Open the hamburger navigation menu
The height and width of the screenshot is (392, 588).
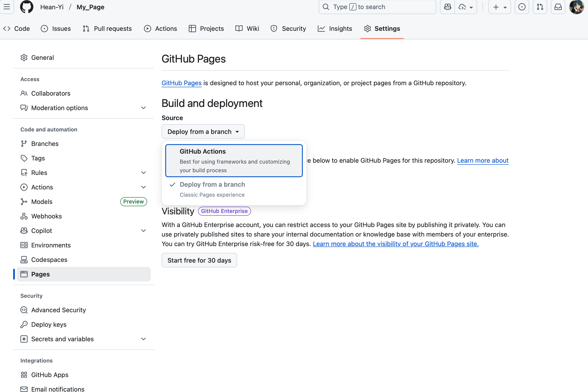7,7
